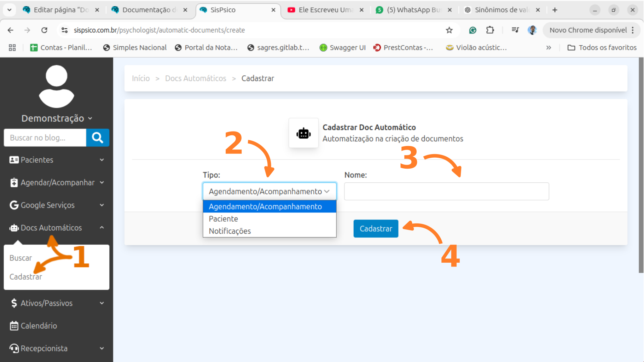The width and height of the screenshot is (644, 362).
Task: Click the blue blog search magnifier button
Action: 98,138
